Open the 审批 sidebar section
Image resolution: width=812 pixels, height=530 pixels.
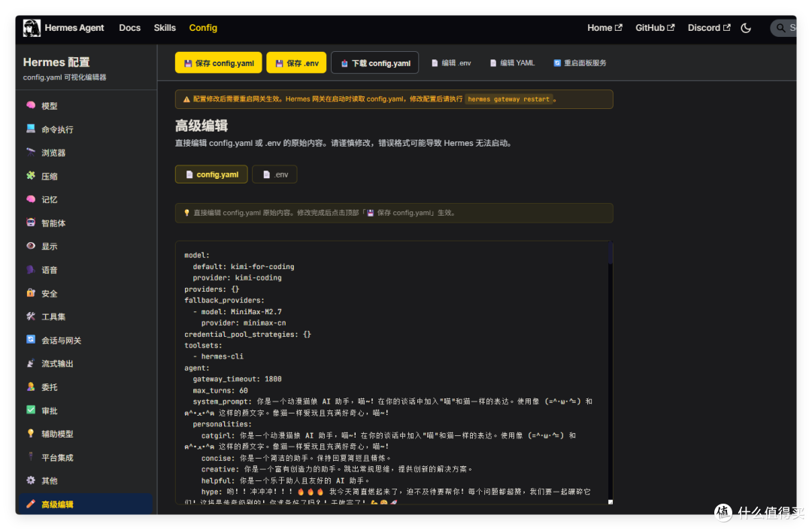[x=86, y=410]
